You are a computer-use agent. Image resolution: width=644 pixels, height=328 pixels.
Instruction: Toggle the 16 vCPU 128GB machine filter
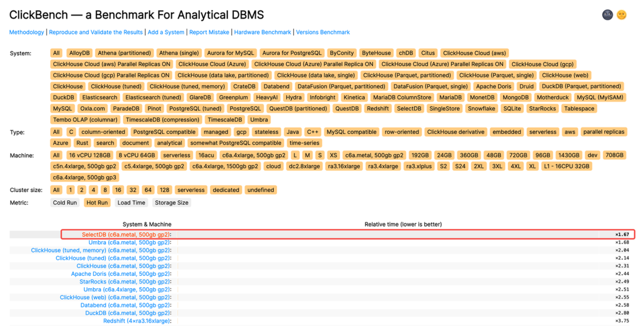(90, 156)
